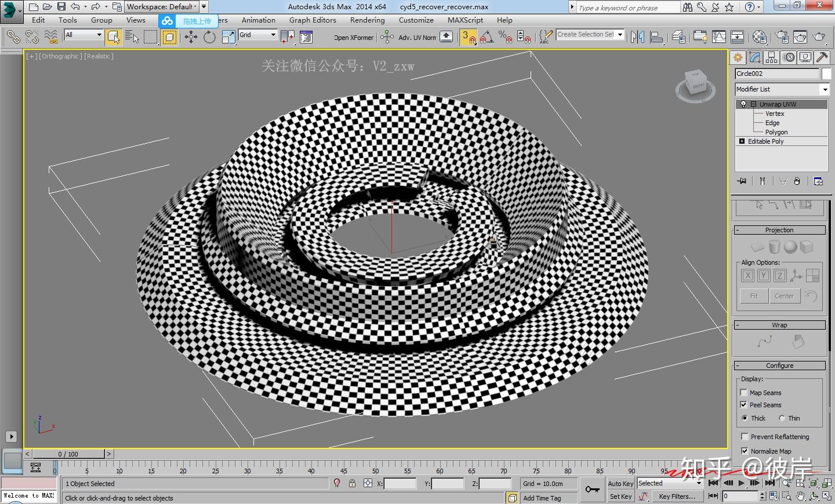
Task: Click the Auto Key button
Action: pyautogui.click(x=620, y=483)
